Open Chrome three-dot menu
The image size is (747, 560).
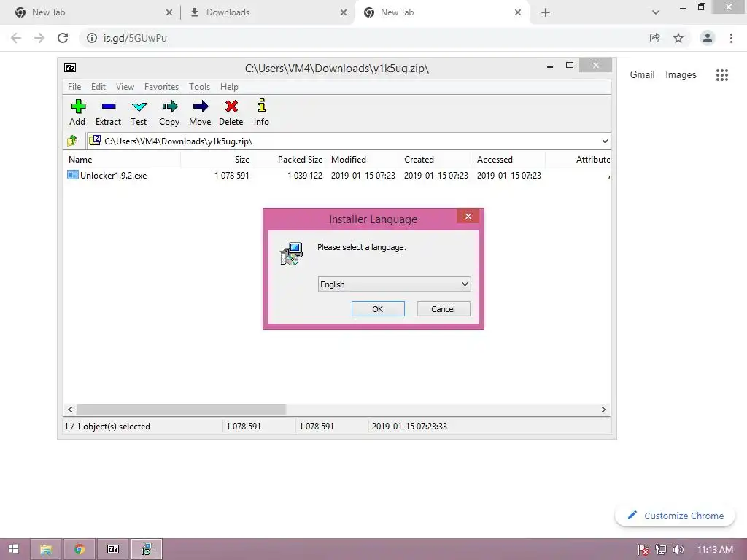click(x=731, y=38)
